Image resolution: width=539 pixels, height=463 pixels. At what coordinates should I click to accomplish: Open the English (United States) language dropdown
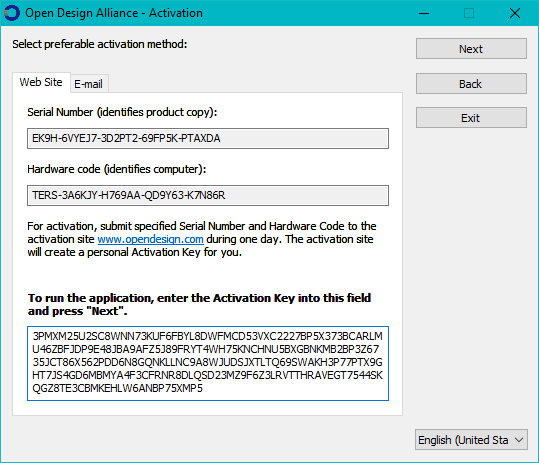pyautogui.click(x=471, y=440)
